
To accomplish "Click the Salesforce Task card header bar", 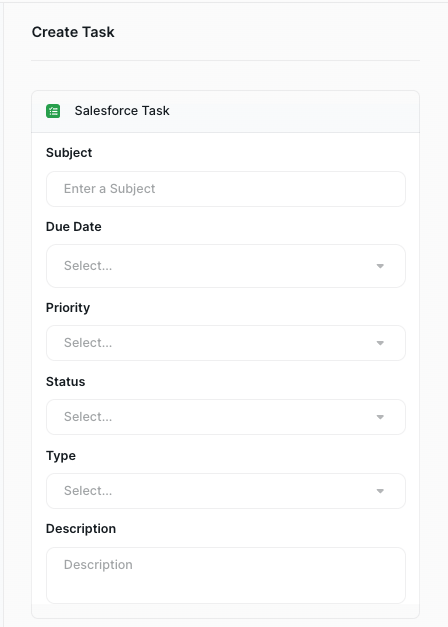I will coord(226,112).
